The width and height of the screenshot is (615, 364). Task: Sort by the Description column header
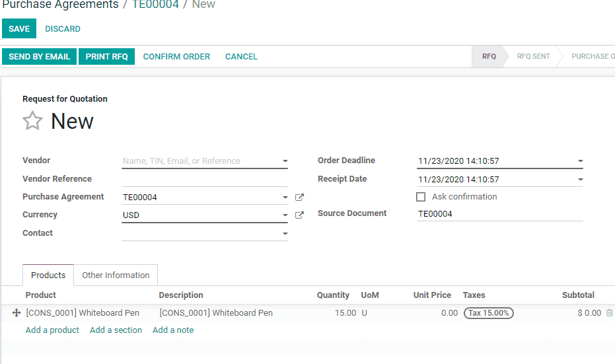pyautogui.click(x=181, y=295)
